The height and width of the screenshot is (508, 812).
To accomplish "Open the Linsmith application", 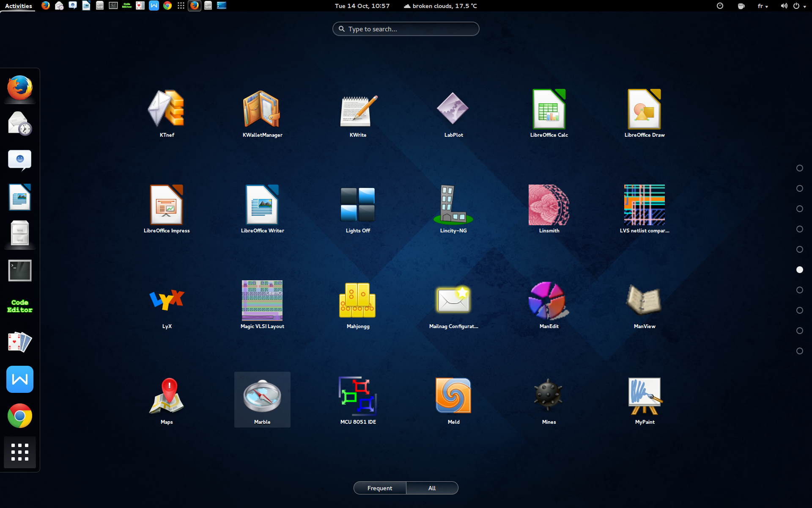I will coord(549,209).
